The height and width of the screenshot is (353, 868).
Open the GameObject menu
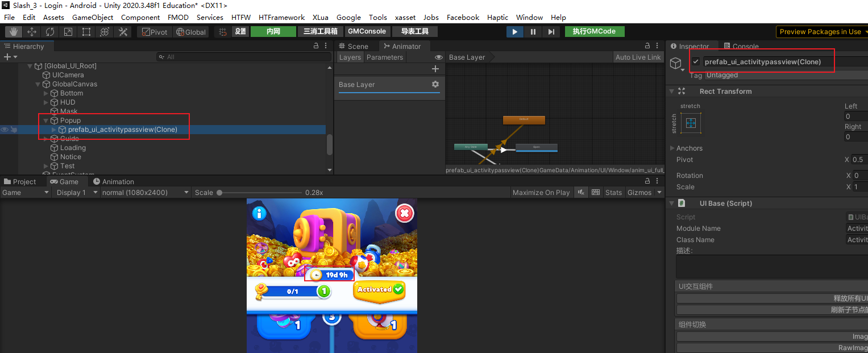(93, 17)
